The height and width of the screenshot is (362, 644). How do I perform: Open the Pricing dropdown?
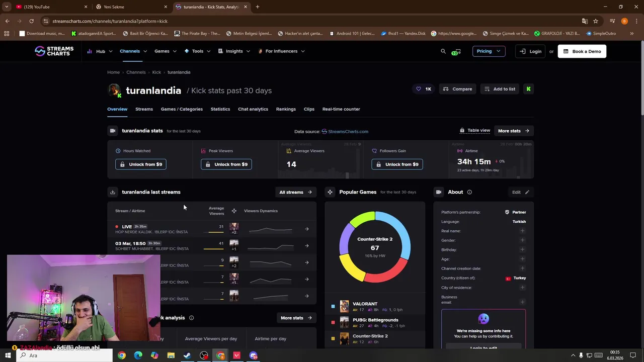coord(489,51)
